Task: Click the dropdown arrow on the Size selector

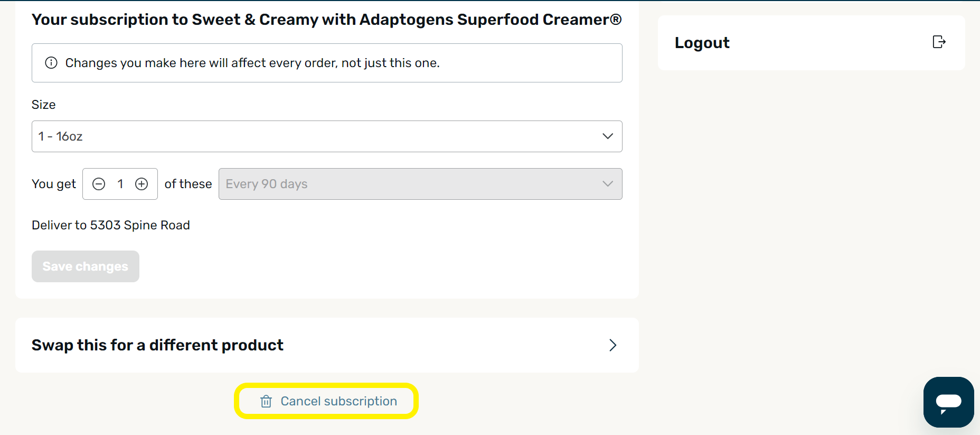Action: tap(607, 136)
